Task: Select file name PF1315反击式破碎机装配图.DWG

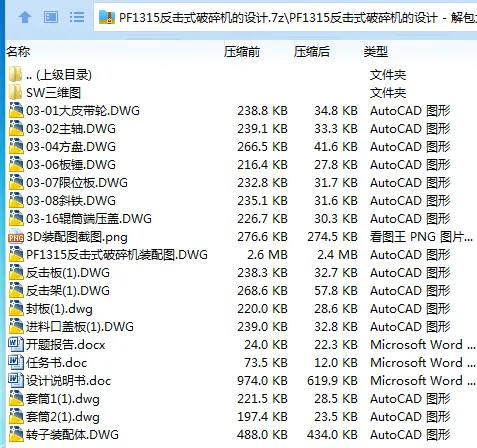Action: (117, 255)
